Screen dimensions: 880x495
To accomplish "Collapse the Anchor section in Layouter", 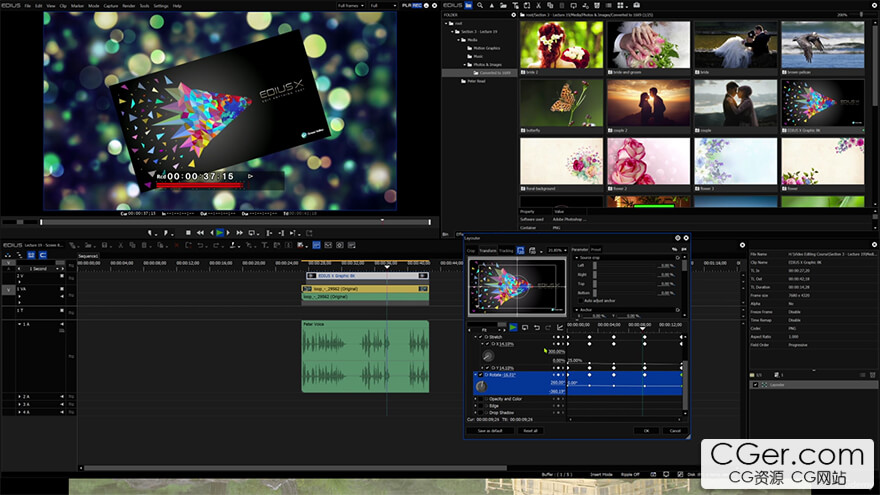I will coord(577,310).
